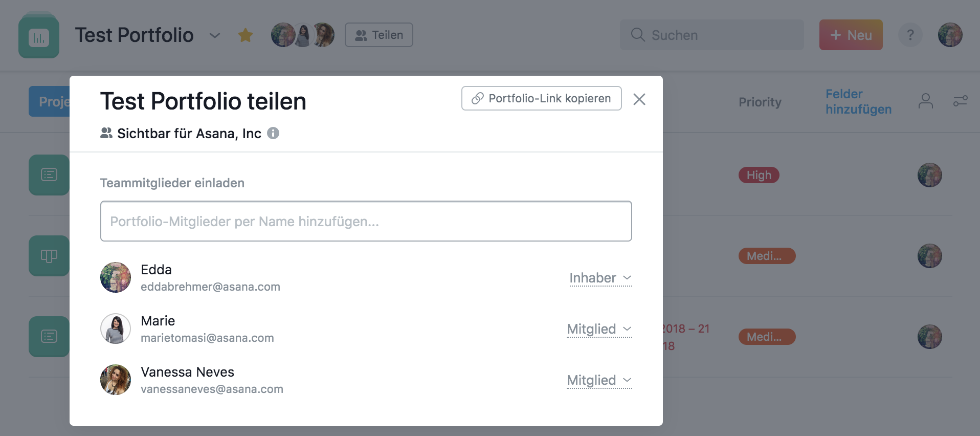Click the list project icon in third row
The height and width of the screenshot is (436, 980).
coord(49,337)
